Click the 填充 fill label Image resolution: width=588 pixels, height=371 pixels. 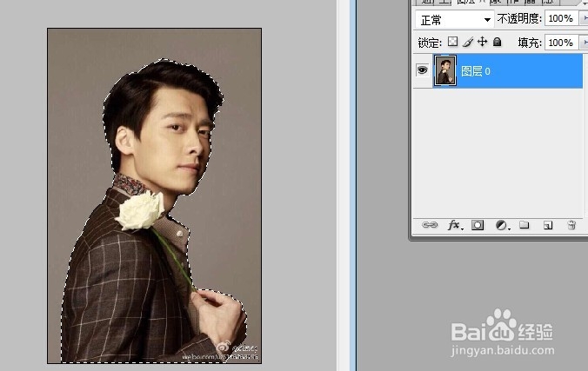[530, 43]
